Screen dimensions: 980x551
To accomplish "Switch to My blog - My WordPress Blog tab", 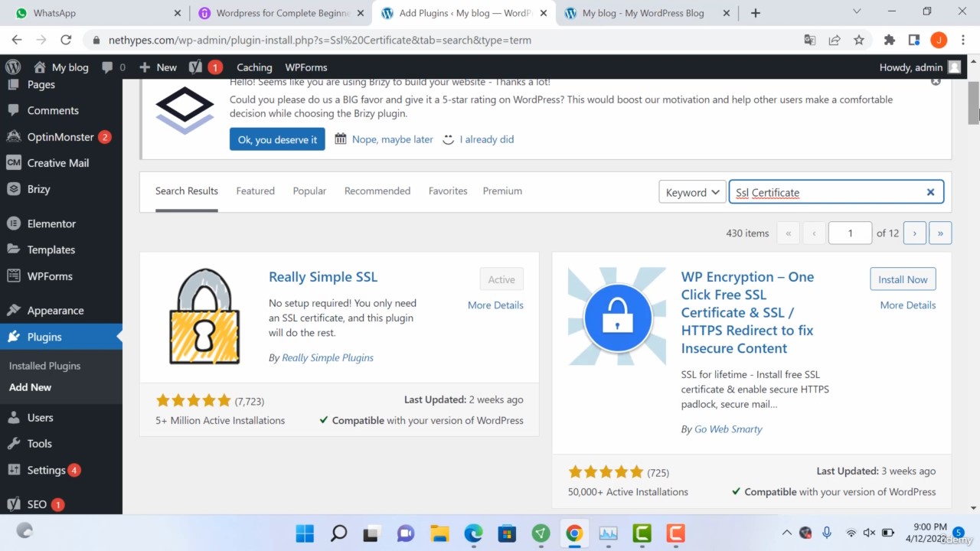I will click(x=647, y=13).
